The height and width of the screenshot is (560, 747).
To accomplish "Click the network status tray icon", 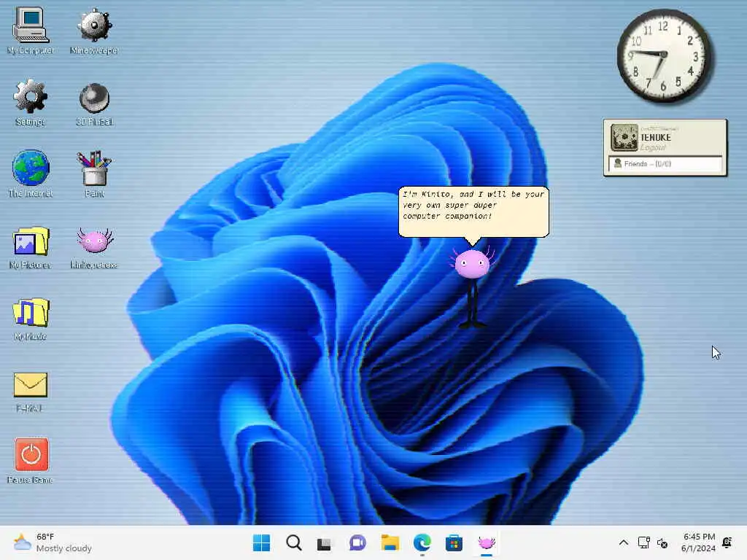I will pyautogui.click(x=643, y=542).
